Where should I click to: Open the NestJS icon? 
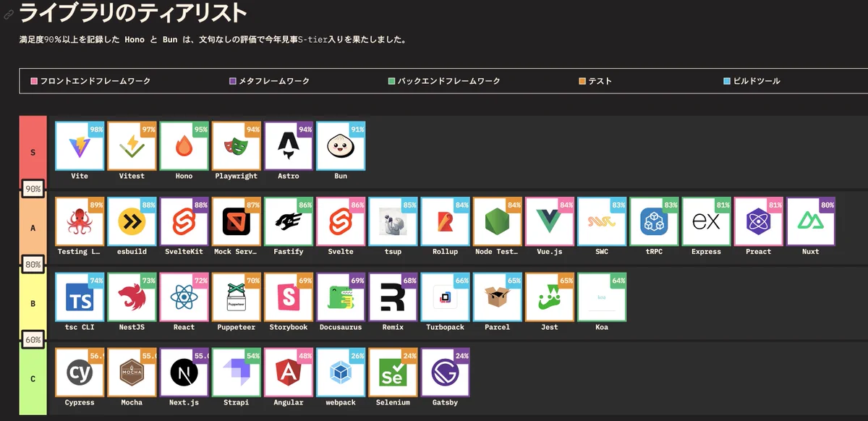pyautogui.click(x=132, y=299)
